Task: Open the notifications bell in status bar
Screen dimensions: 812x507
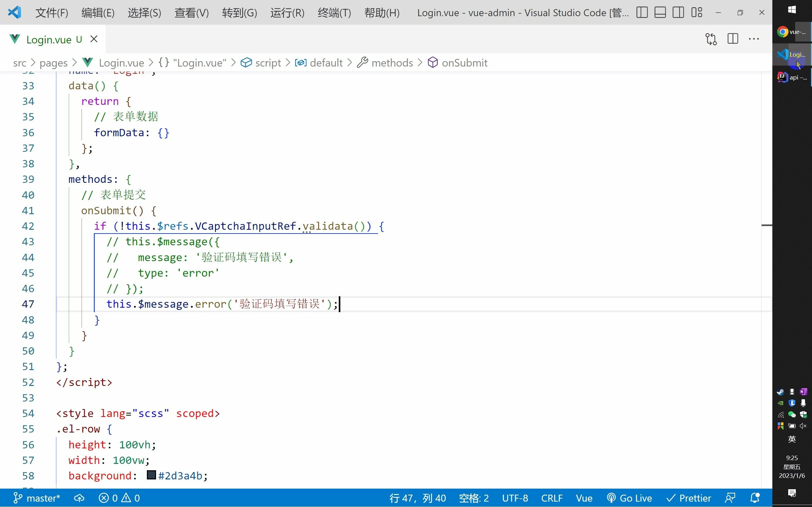Action: click(755, 497)
